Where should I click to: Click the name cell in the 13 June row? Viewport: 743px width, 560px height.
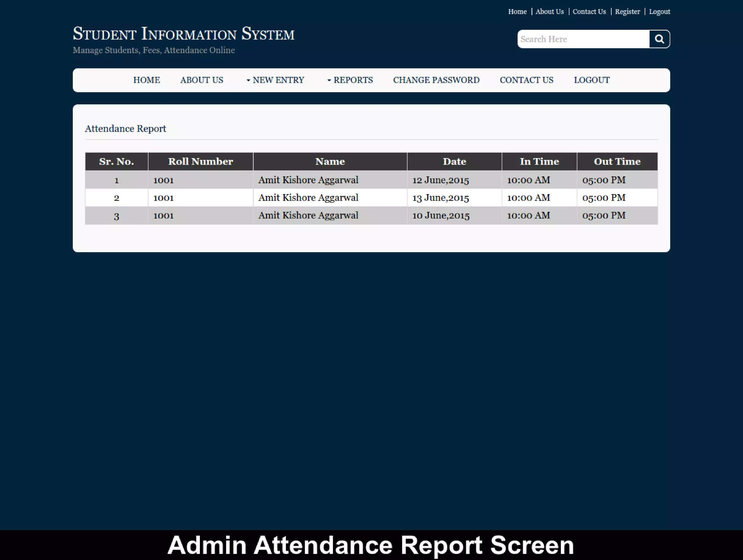(330, 198)
